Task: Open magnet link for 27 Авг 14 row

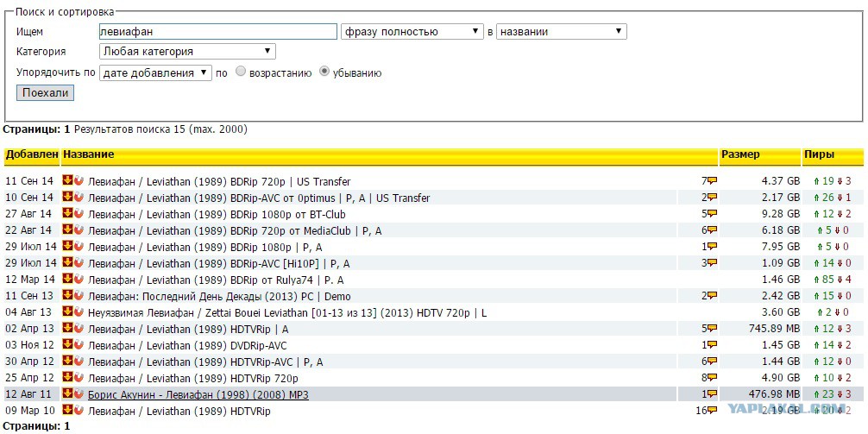Action: 79,213
